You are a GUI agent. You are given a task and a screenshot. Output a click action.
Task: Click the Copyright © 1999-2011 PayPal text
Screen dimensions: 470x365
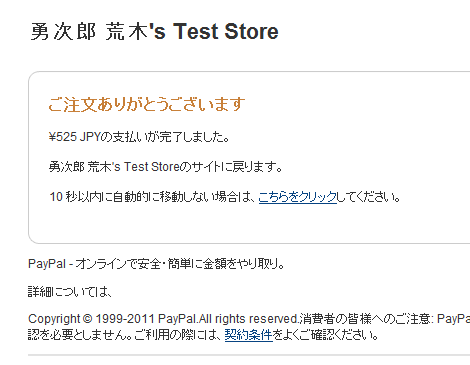pyautogui.click(x=113, y=319)
